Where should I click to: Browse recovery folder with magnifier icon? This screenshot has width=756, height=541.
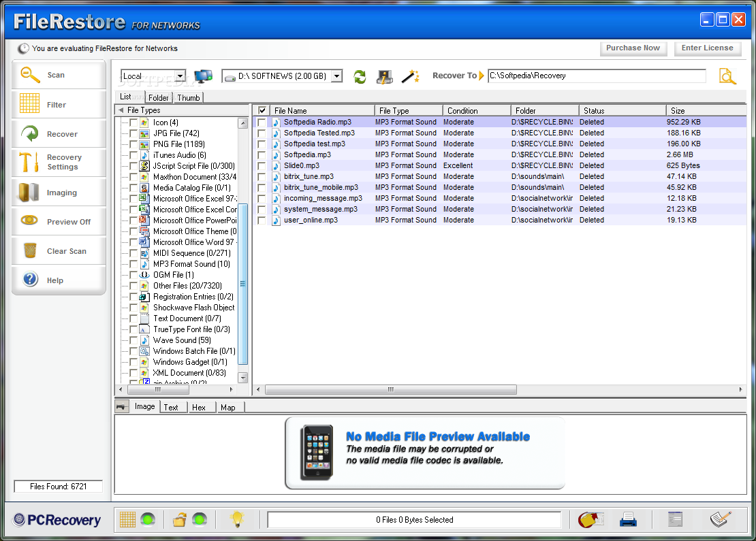click(727, 76)
